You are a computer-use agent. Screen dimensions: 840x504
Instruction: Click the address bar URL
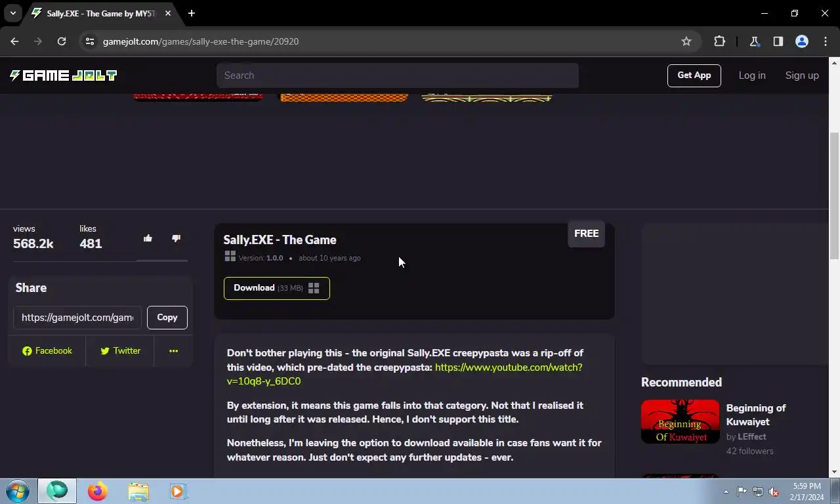pyautogui.click(x=201, y=41)
